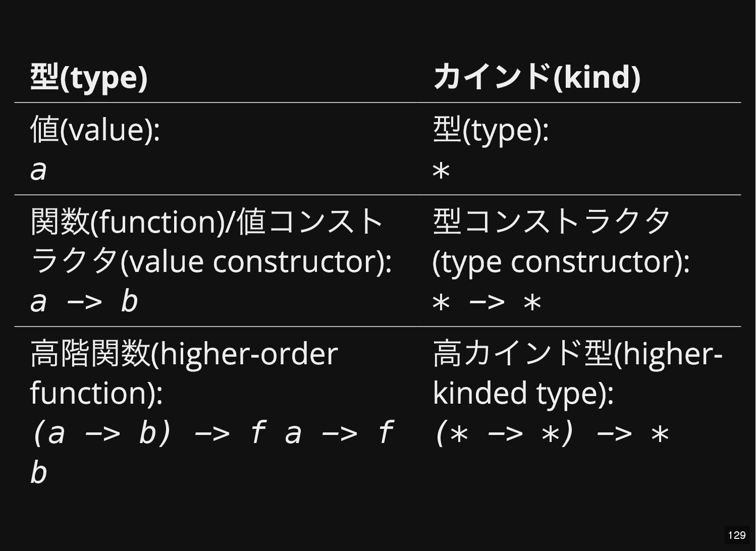Select the a -> b type signature
The width and height of the screenshot is (756, 551).
click(x=84, y=301)
